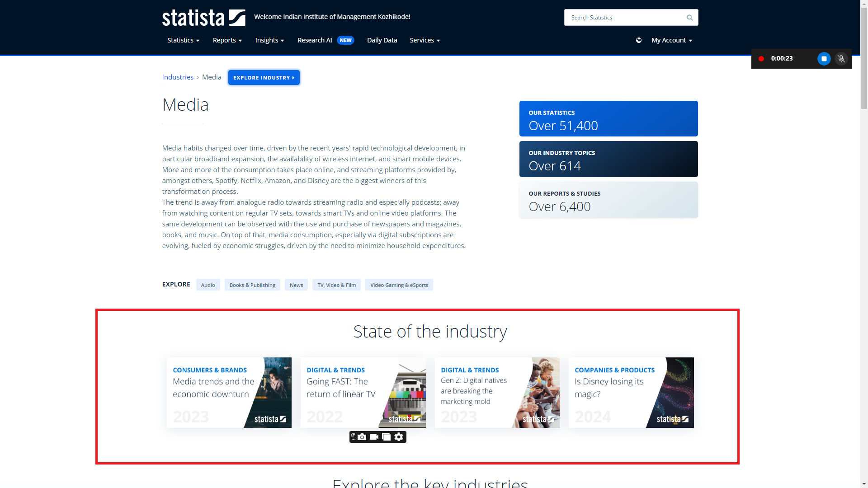Open the Insights dropdown

coord(269,40)
